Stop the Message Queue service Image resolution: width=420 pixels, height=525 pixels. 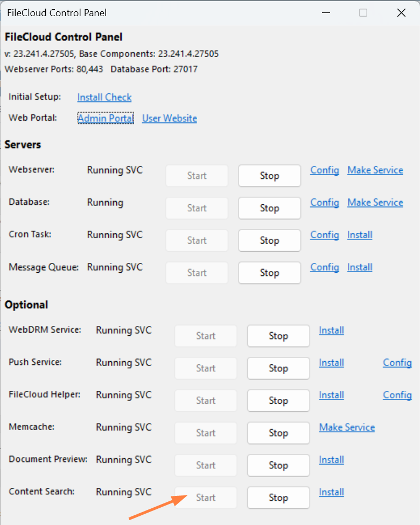click(269, 273)
